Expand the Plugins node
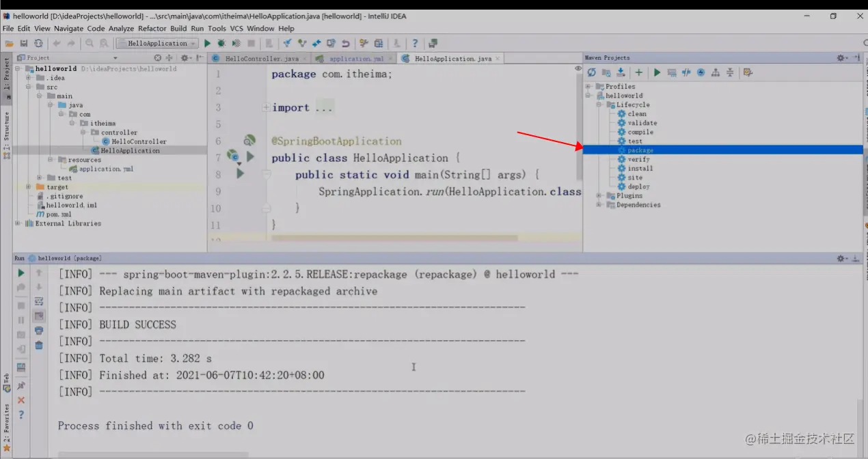The height and width of the screenshot is (459, 868). click(599, 196)
